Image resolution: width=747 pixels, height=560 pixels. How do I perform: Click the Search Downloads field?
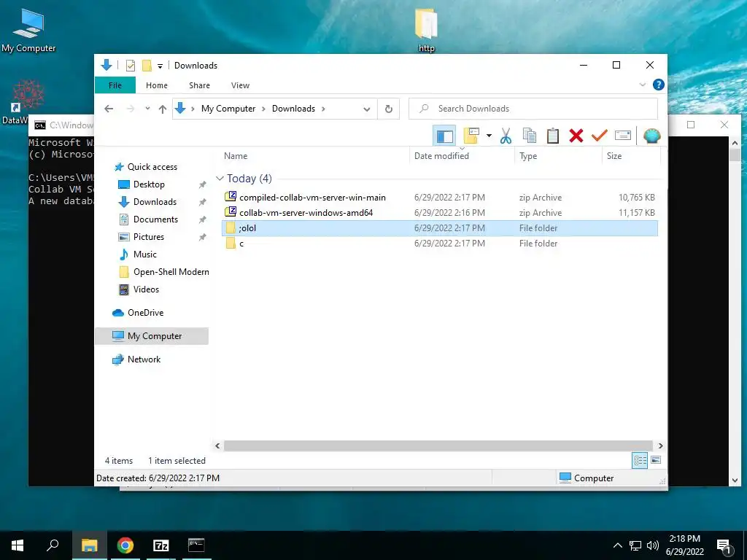click(533, 109)
